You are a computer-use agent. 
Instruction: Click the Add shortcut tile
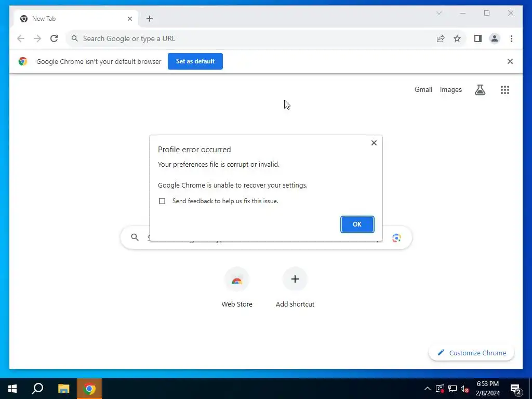[295, 288]
